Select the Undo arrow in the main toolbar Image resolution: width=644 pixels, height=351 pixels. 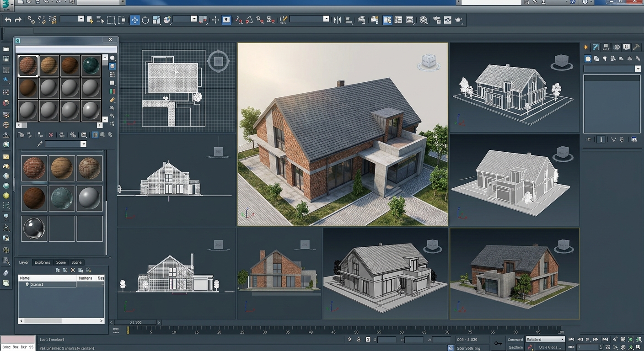click(x=7, y=20)
